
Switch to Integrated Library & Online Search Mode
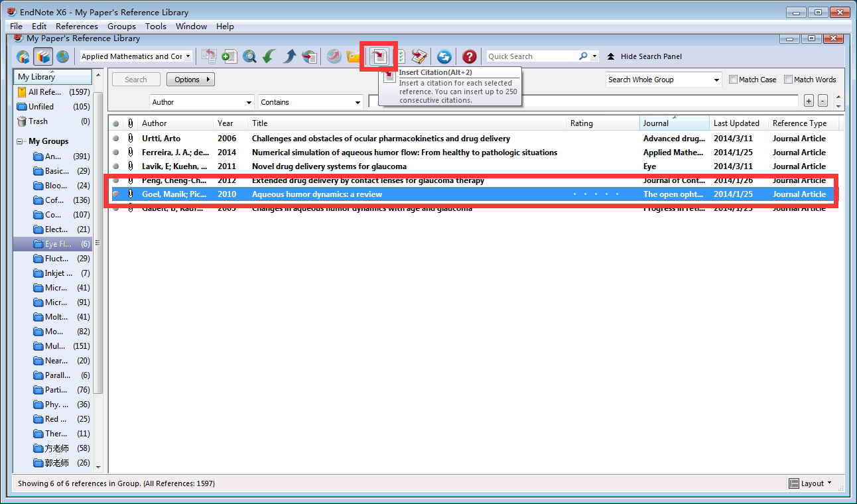point(23,56)
